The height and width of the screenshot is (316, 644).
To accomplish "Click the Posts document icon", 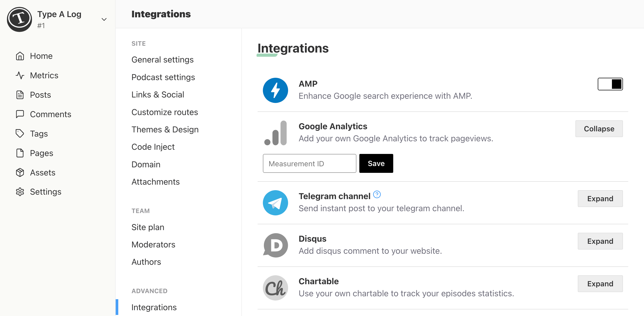I will 20,95.
